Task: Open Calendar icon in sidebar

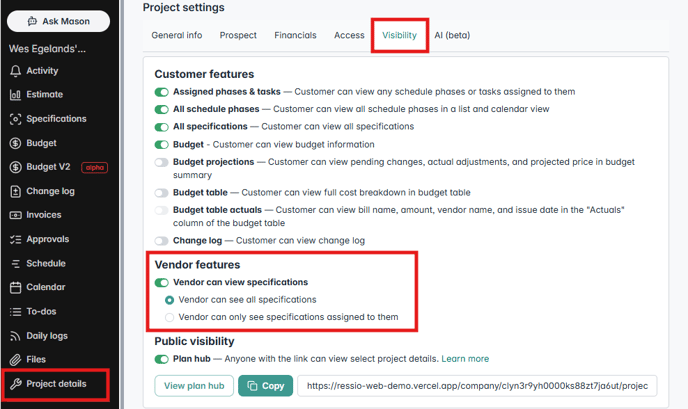Action: click(x=15, y=287)
